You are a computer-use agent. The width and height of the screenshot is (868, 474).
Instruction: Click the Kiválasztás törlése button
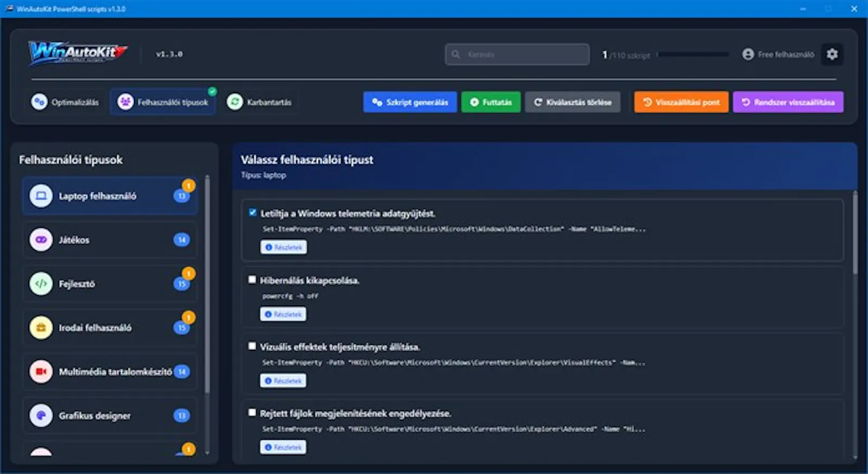click(572, 102)
